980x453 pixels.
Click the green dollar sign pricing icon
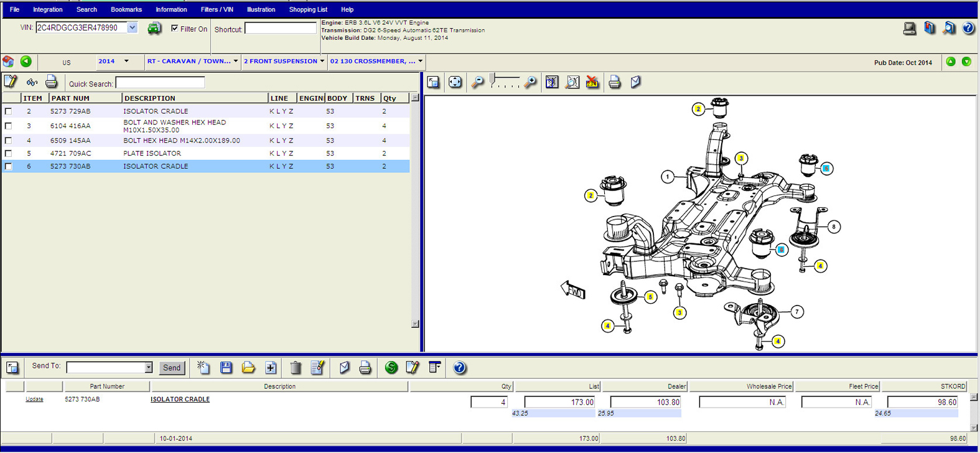(x=391, y=368)
